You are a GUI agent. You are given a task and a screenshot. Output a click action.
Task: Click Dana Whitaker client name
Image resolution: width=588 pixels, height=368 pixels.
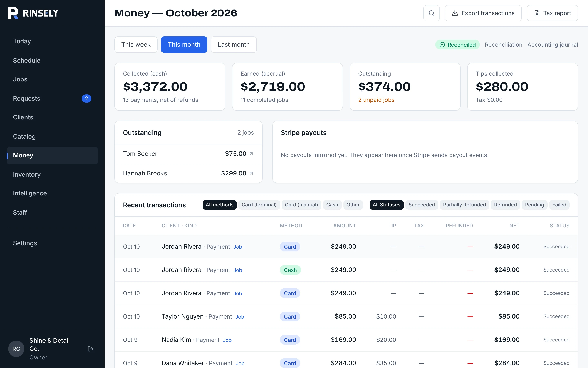183,363
